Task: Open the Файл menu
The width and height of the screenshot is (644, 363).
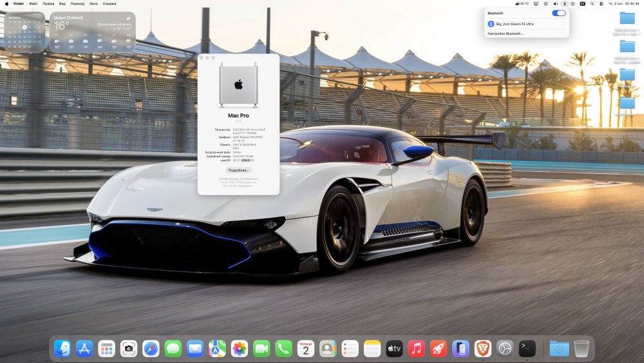Action: [33, 4]
